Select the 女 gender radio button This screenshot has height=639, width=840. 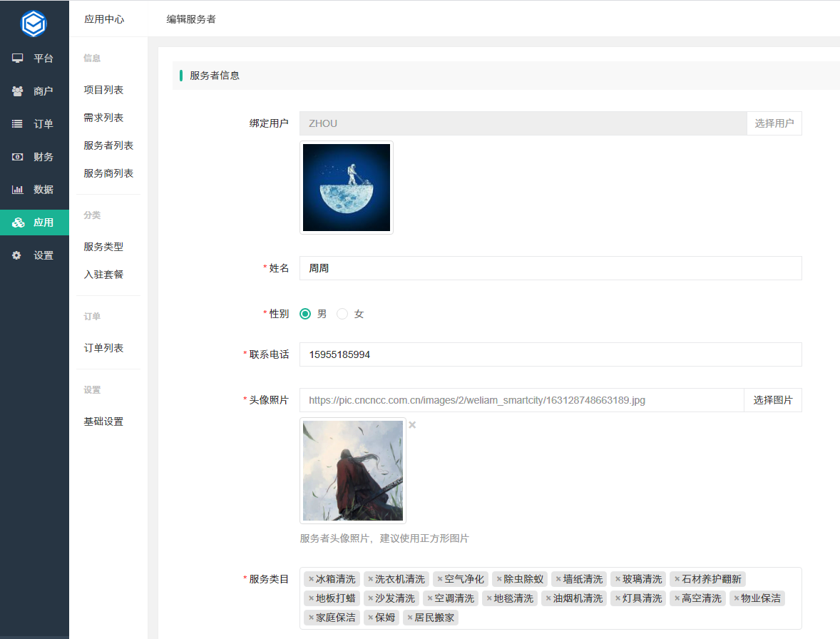(342, 314)
